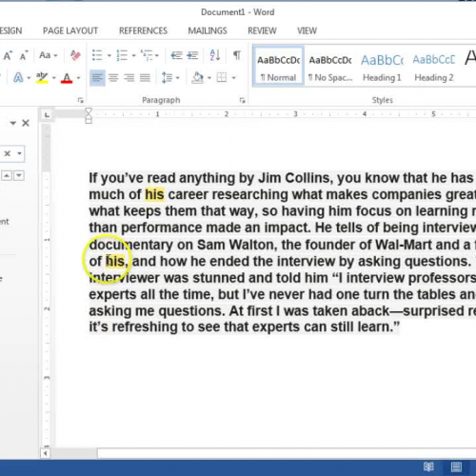Click the Clear All Formatting icon
Screen dimensions: 476x476
[x=75, y=55]
